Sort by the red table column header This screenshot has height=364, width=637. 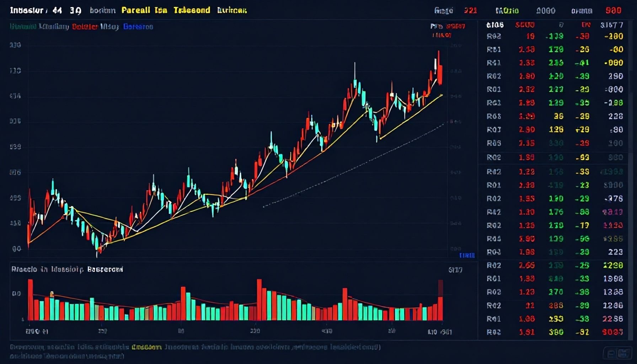pyautogui.click(x=525, y=25)
